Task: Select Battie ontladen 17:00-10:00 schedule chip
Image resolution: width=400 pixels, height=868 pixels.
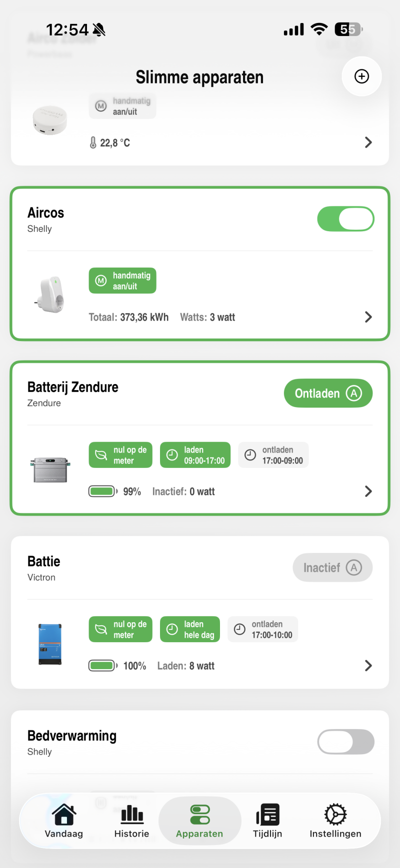Action: [263, 629]
